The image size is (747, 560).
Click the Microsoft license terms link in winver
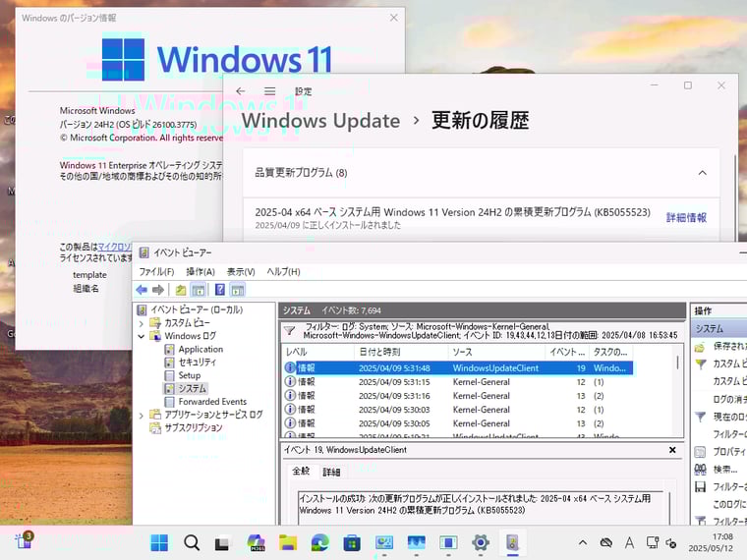(114, 247)
